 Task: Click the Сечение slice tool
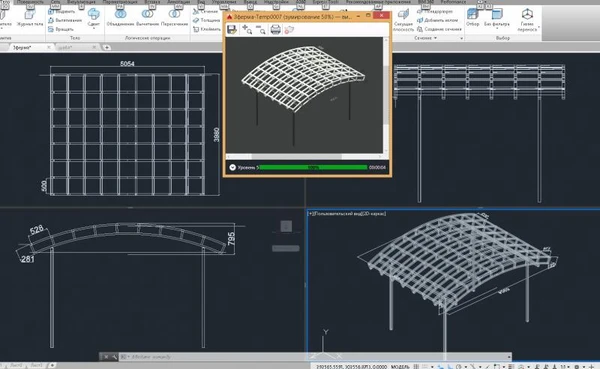click(x=205, y=11)
